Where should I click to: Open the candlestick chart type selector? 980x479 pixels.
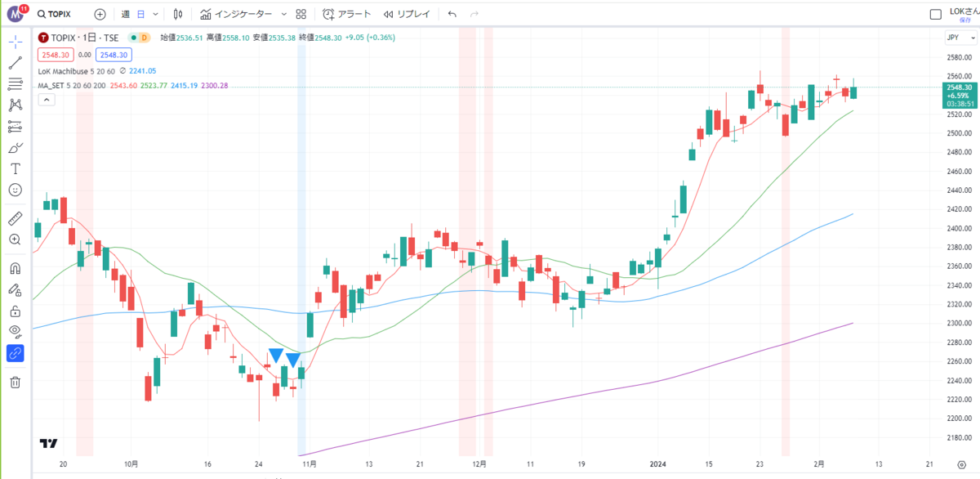(x=177, y=15)
